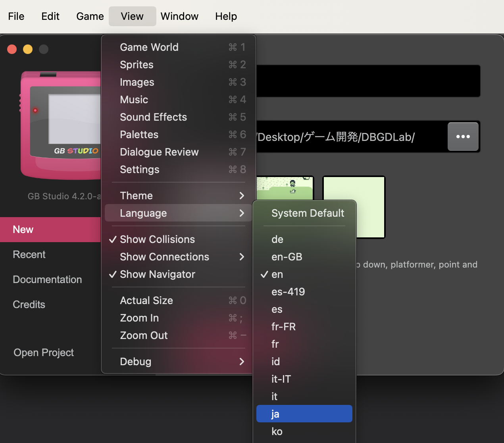The height and width of the screenshot is (443, 504).
Task: Open the Recent projects tab
Action: tap(50, 254)
